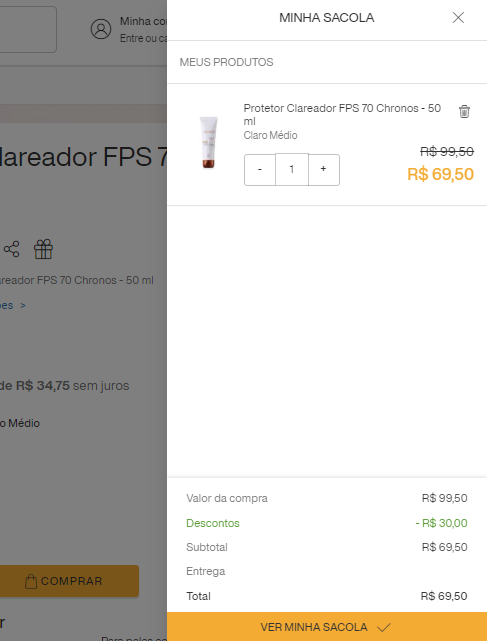Increase quantity with the plus button
Viewport: 487px width, 641px height.
point(323,170)
